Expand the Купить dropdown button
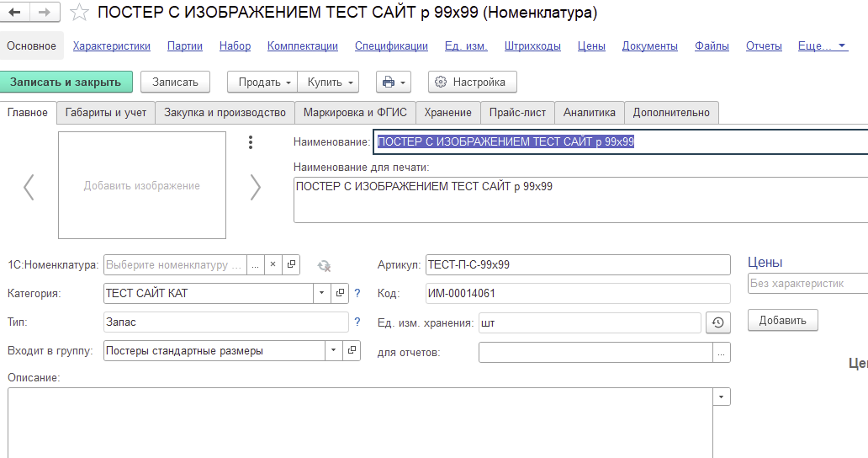This screenshot has width=868, height=458. [329, 82]
